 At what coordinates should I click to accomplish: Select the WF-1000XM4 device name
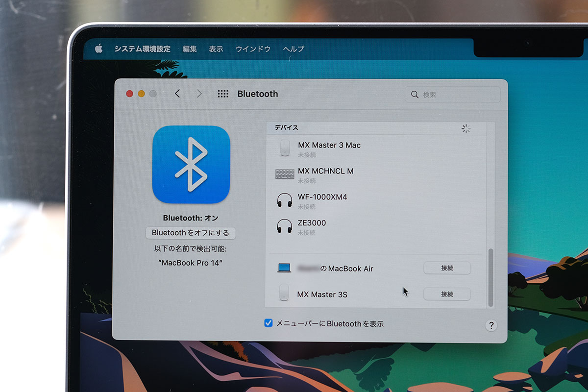322,197
